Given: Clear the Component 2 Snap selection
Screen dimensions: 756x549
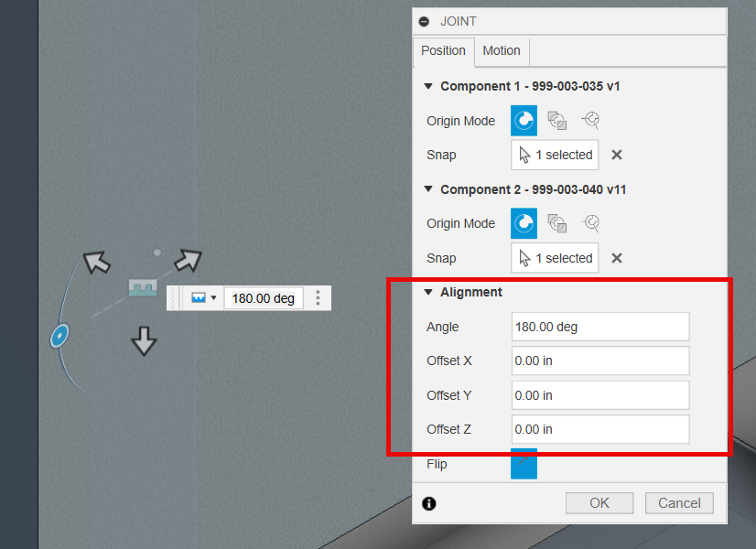Looking at the screenshot, I should (616, 257).
